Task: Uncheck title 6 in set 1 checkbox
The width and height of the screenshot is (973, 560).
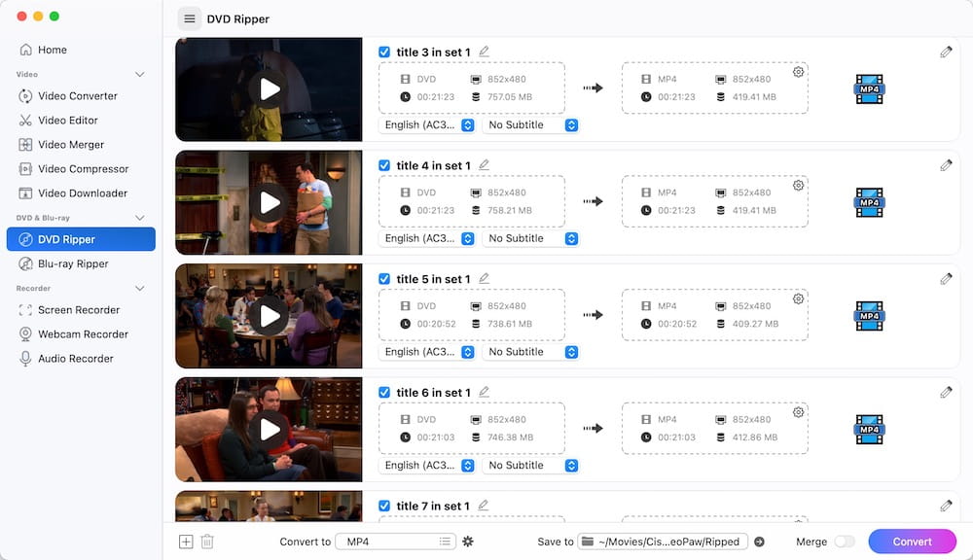Action: (x=384, y=393)
